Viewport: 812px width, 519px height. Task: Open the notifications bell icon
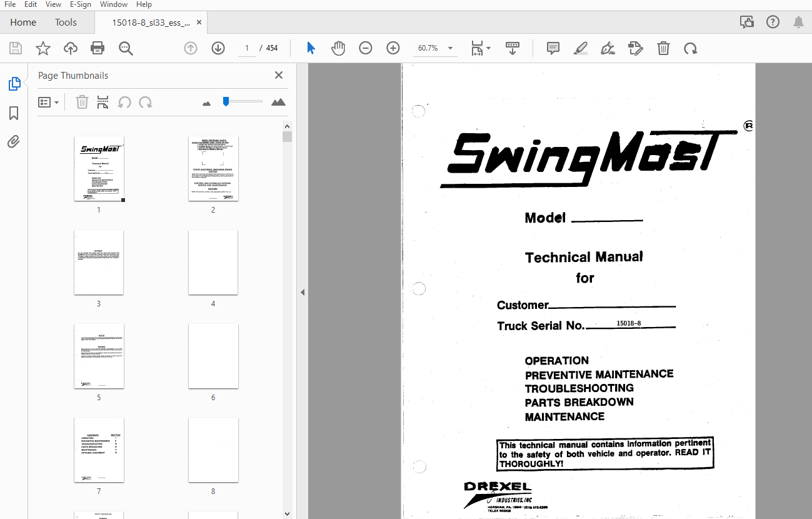(798, 22)
